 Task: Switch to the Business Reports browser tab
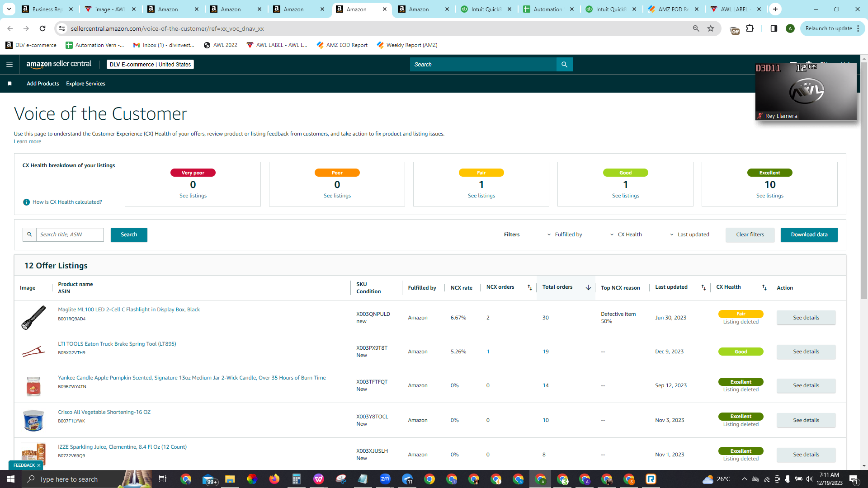click(47, 9)
